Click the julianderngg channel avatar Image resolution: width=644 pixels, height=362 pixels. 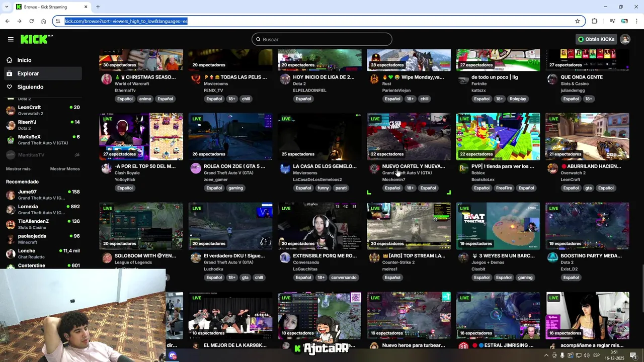[552, 79]
